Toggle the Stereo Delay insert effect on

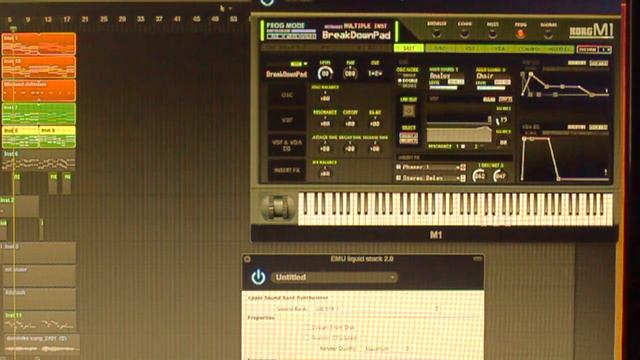[398, 178]
